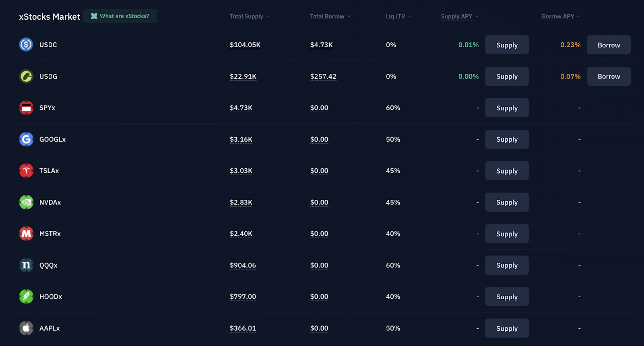Click the 0.00% USDG supply APY
Image resolution: width=644 pixels, height=346 pixels.
point(469,76)
